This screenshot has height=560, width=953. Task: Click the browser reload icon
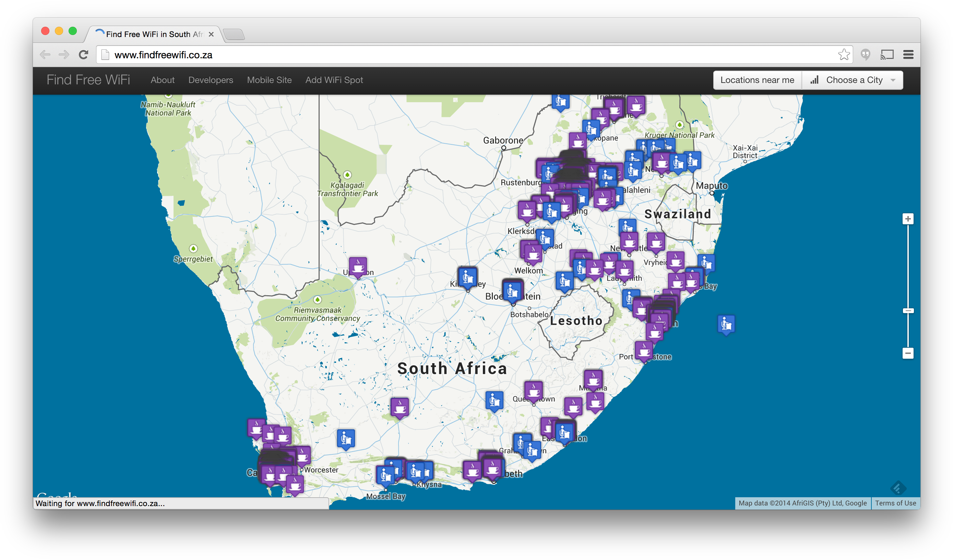pyautogui.click(x=84, y=55)
